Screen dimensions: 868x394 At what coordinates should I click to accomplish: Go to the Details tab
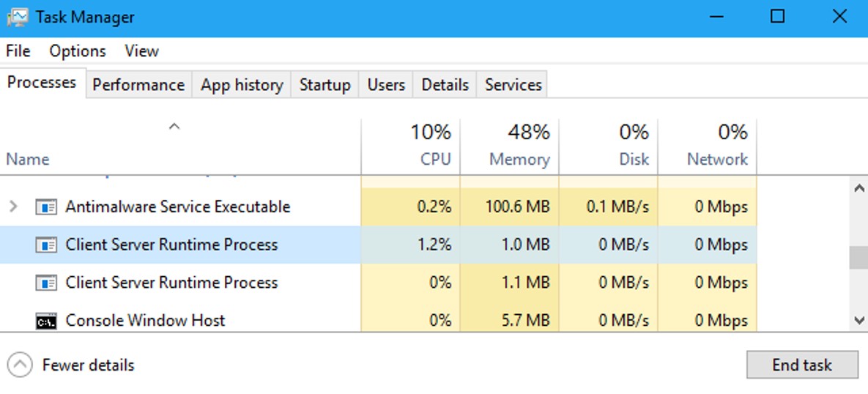pyautogui.click(x=445, y=85)
